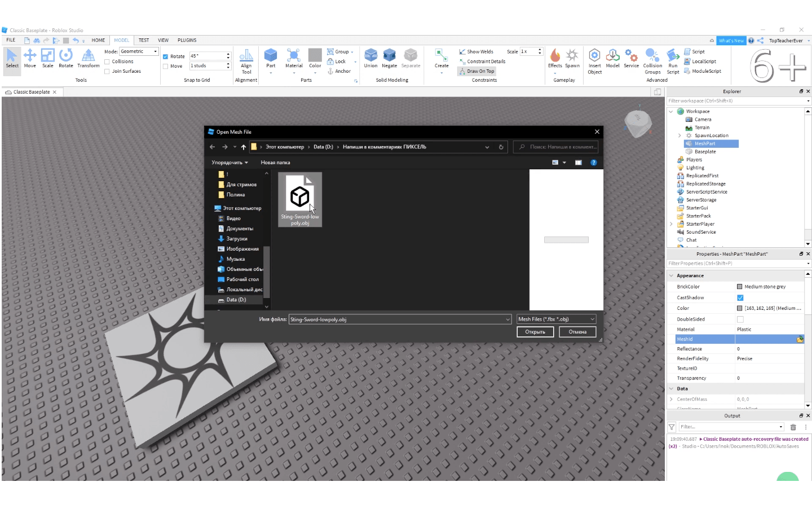
Task: Click Data (D:) in address breadcrumb
Action: (x=323, y=147)
